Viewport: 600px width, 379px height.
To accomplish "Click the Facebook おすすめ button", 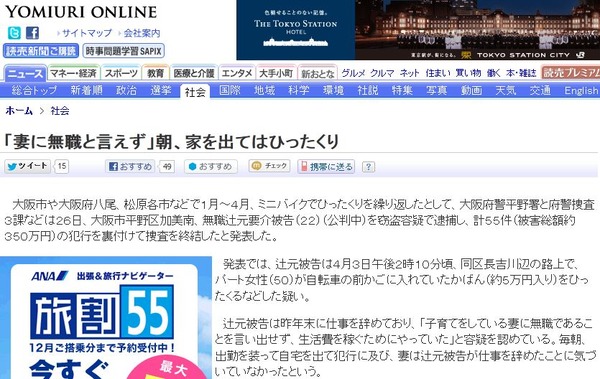I will click(130, 167).
